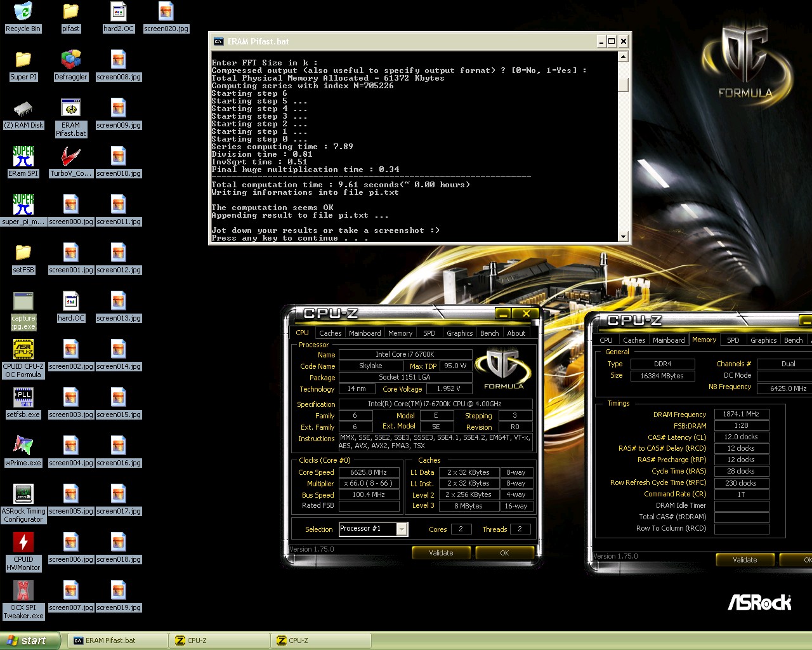
Task: Select the super_pi_m... desktop icon
Action: coord(23,210)
